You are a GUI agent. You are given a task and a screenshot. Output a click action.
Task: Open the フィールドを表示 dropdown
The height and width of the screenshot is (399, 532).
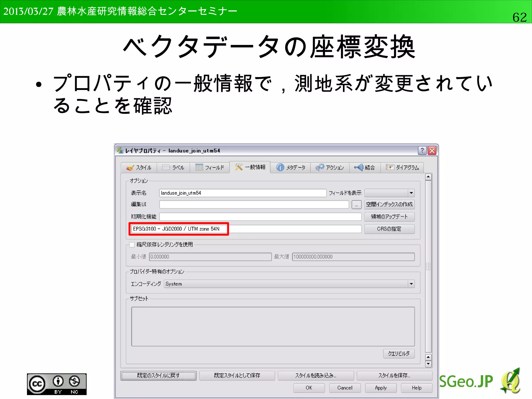click(x=389, y=193)
